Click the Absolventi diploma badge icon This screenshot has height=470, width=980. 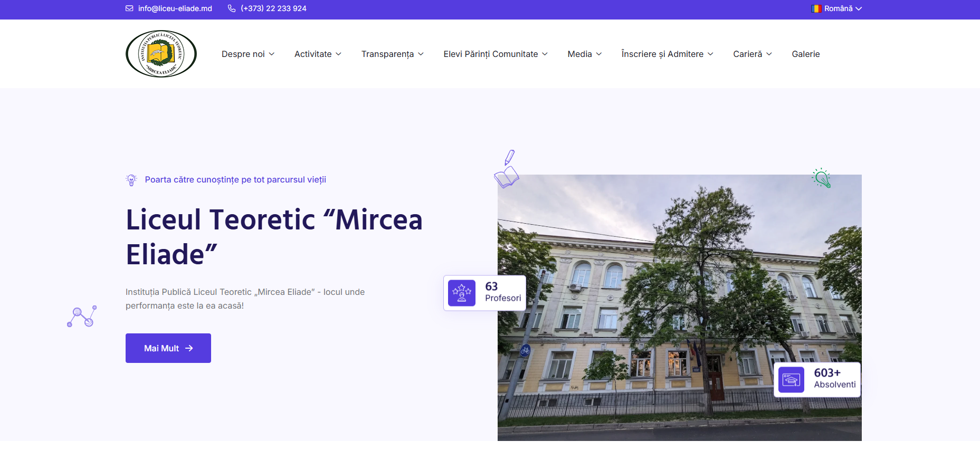[x=791, y=379]
